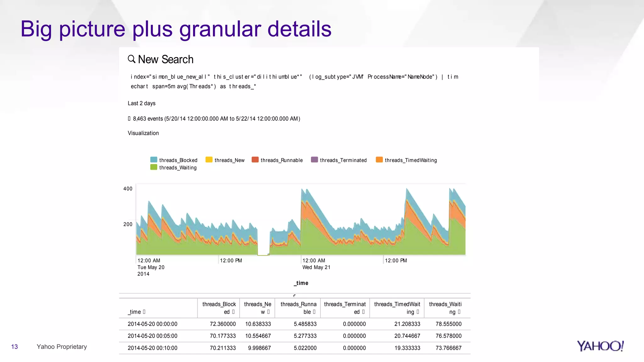This screenshot has width=644, height=362.
Task: Click the 8,463 events status icon
Action: click(x=129, y=118)
